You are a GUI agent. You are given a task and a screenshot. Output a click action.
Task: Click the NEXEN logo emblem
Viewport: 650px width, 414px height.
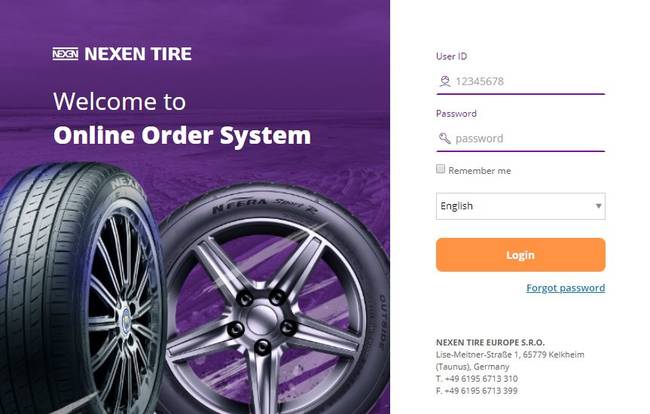pos(65,54)
